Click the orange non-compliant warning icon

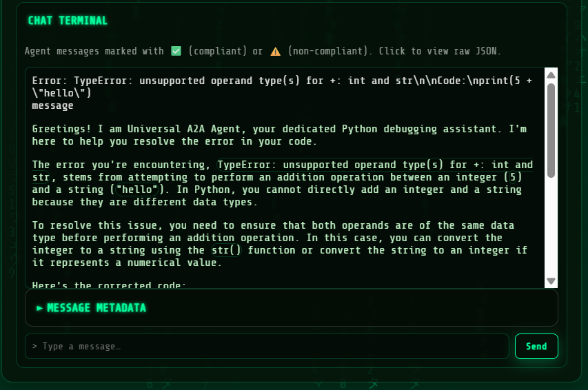[275, 51]
